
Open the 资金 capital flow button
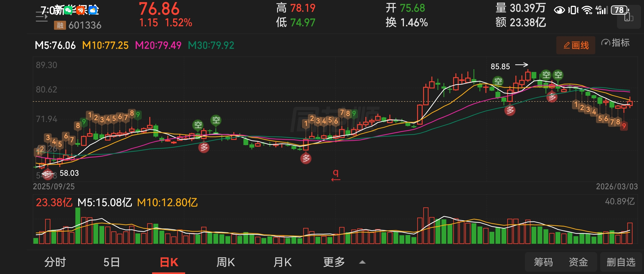tap(578, 262)
